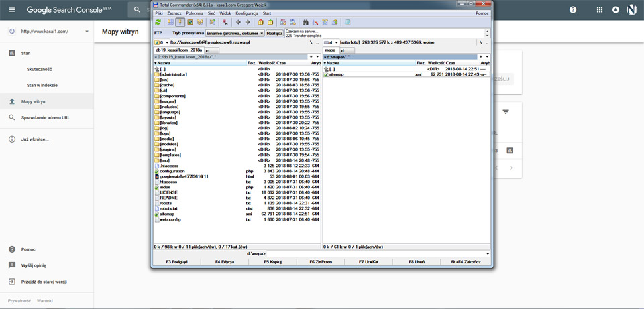This screenshot has width=644, height=309.
Task: Open the Tryb przesyłania transfer mode dropdown
Action: (234, 34)
